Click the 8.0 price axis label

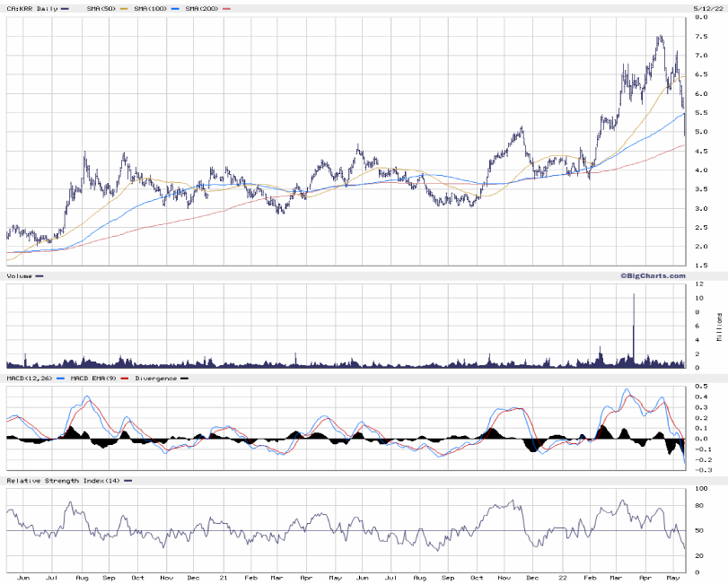pyautogui.click(x=699, y=18)
